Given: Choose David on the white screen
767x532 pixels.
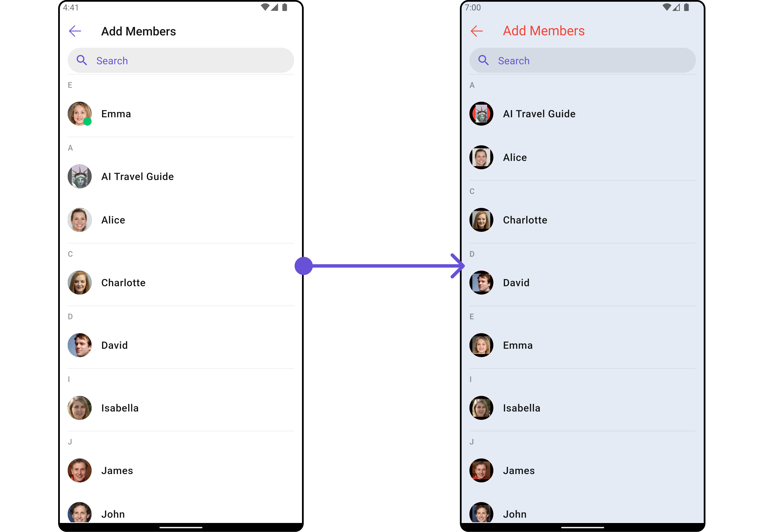Looking at the screenshot, I should (181, 345).
